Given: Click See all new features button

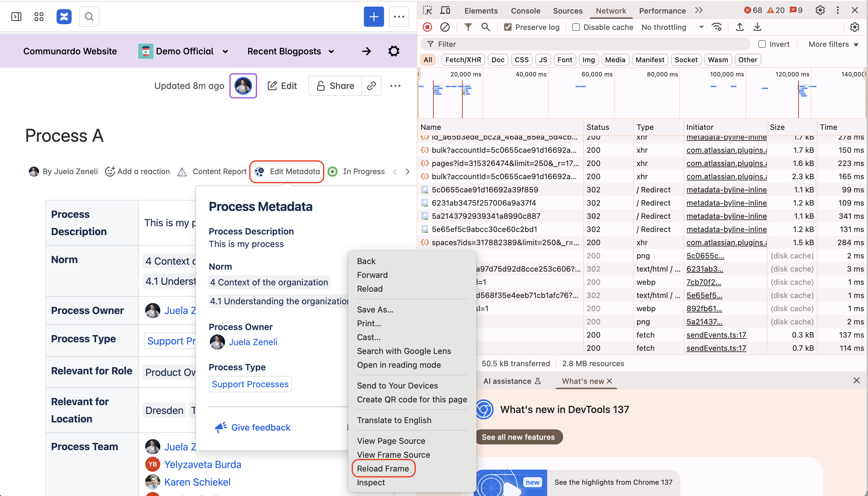Looking at the screenshot, I should tap(518, 437).
